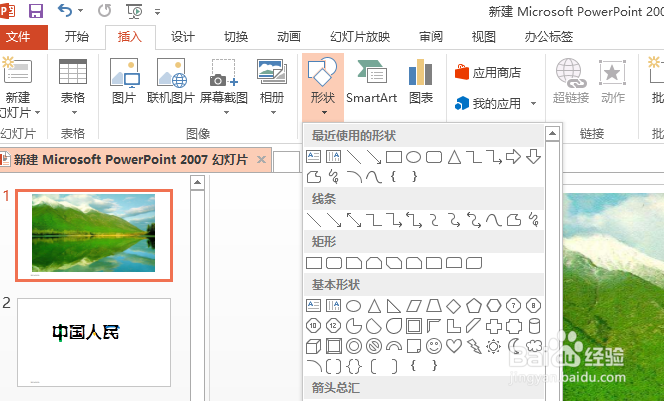The image size is (664, 401).
Task: Choose the rounded rectangle under 矩形
Action: point(334,263)
